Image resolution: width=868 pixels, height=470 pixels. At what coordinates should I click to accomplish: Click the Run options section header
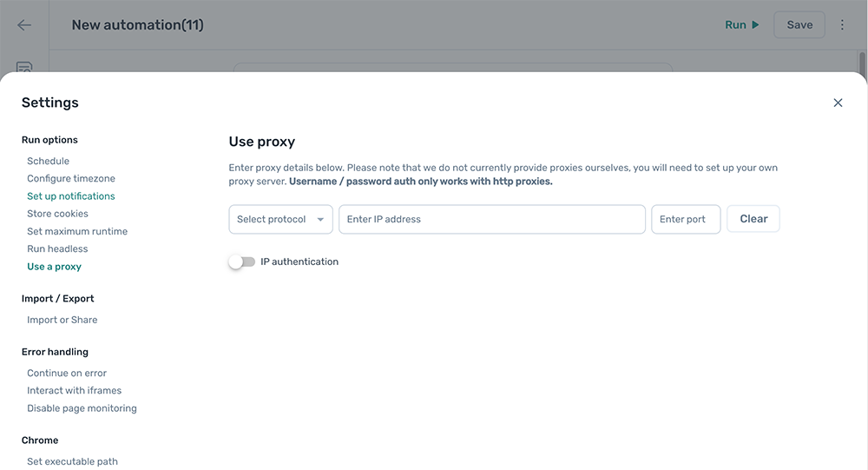coord(49,140)
